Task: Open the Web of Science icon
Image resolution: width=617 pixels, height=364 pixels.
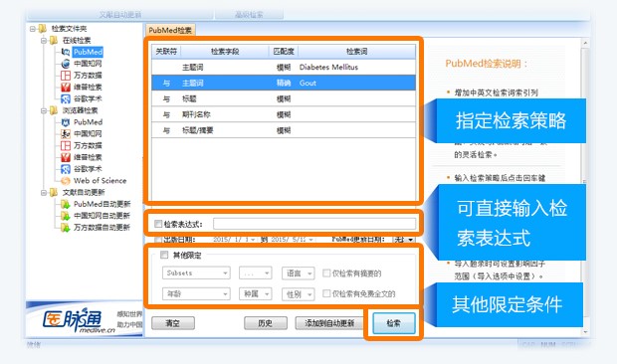Action: tap(66, 181)
